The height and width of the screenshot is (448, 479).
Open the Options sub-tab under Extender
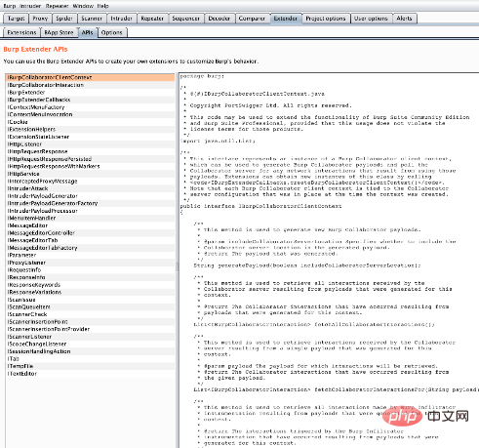point(111,32)
